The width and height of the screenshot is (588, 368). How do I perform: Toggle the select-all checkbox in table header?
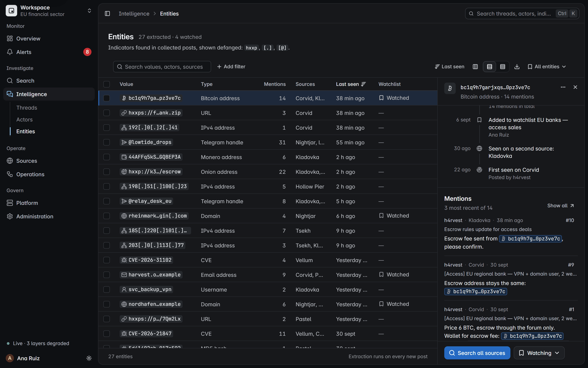[106, 84]
